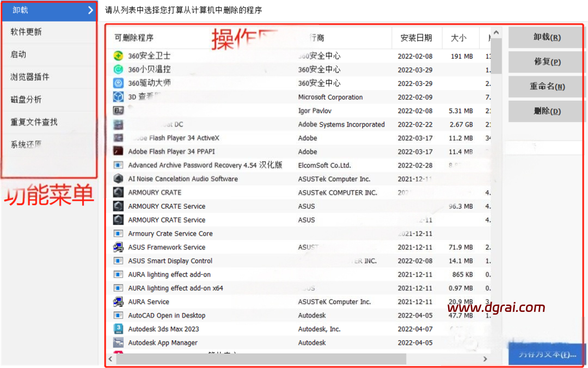Click the ASUS Framework Service icon
588x368 pixels.
pos(118,247)
